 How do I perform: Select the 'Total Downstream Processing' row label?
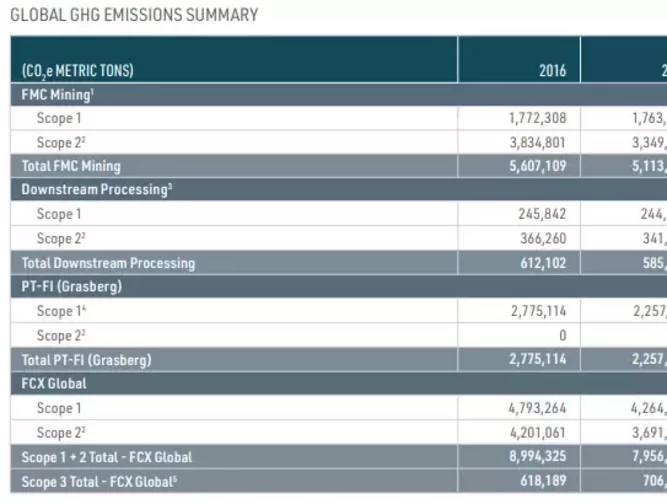pos(108,263)
